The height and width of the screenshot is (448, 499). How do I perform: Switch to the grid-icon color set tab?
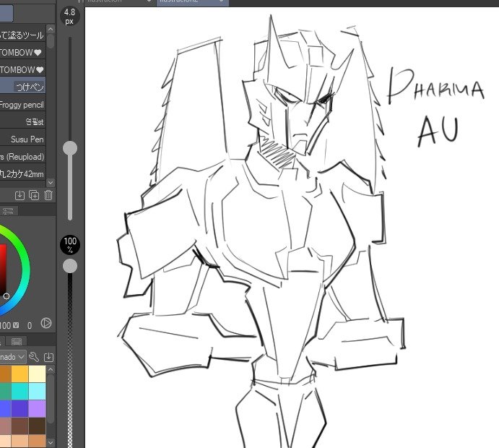point(16,341)
